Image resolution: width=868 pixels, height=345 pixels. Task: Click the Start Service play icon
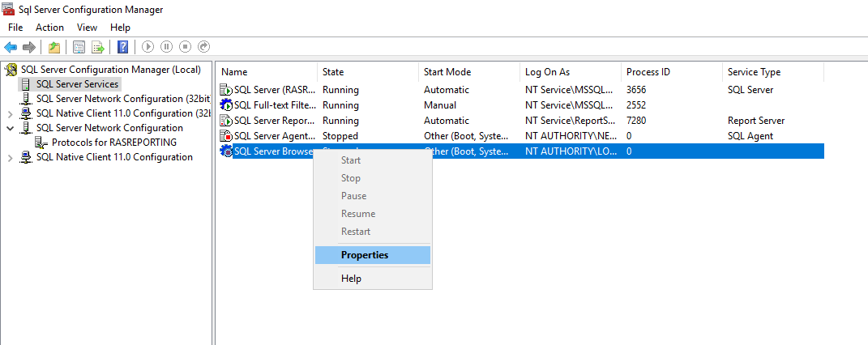[148, 47]
